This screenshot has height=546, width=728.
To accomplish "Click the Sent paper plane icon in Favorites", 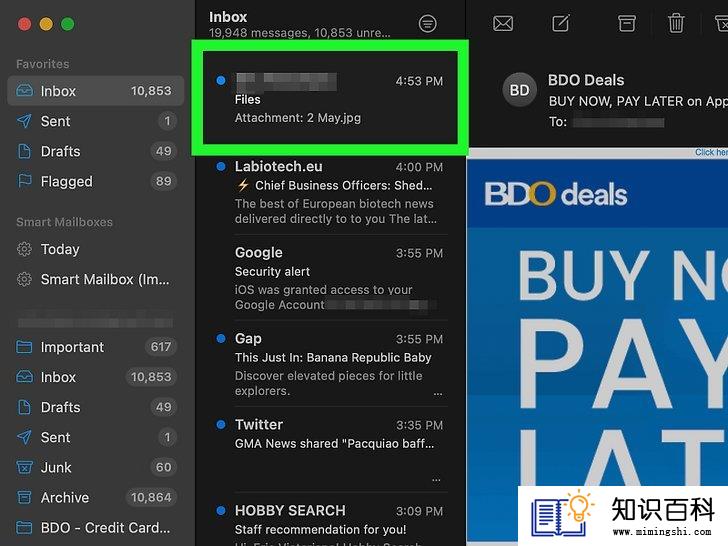I will pyautogui.click(x=24, y=121).
